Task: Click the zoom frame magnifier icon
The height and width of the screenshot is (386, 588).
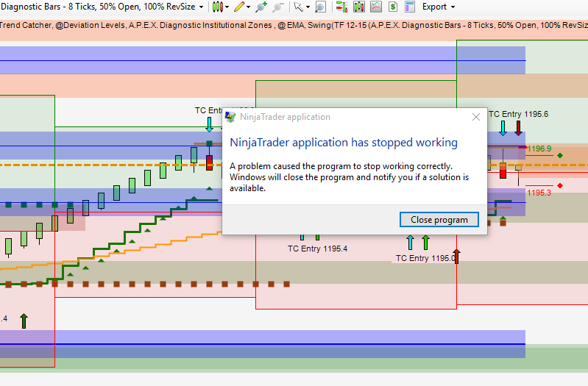Action: pos(321,7)
